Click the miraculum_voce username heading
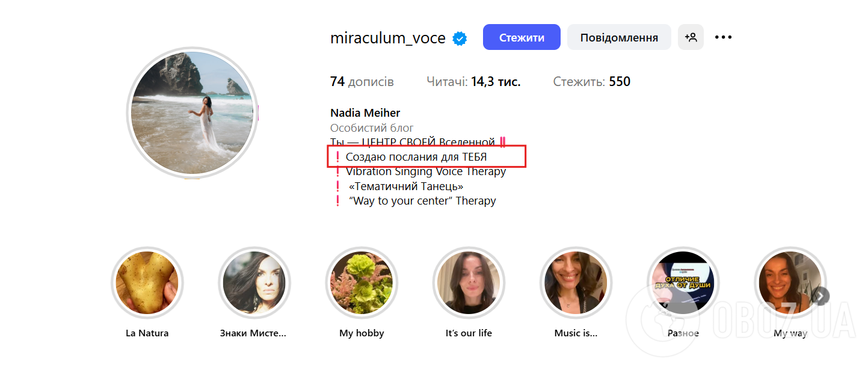The height and width of the screenshot is (367, 868). 388,38
